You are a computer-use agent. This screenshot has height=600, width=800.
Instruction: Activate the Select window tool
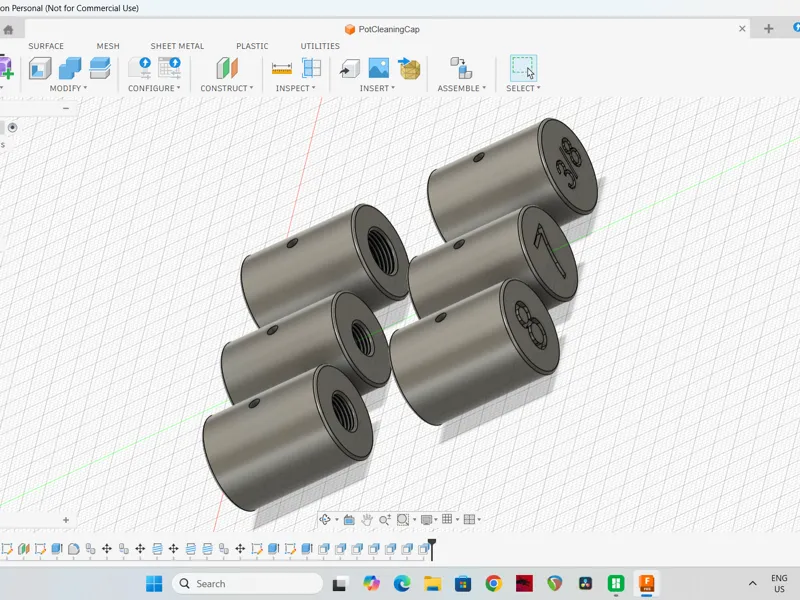click(523, 68)
